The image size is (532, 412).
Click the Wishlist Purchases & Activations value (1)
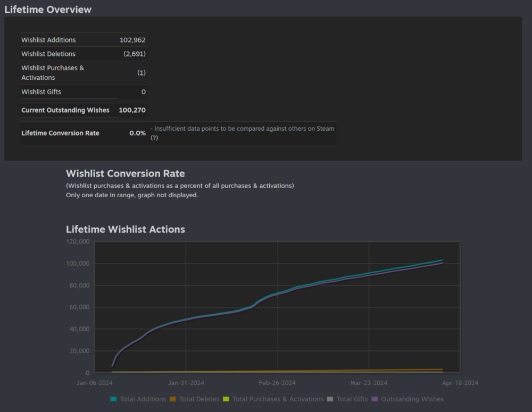tap(142, 73)
